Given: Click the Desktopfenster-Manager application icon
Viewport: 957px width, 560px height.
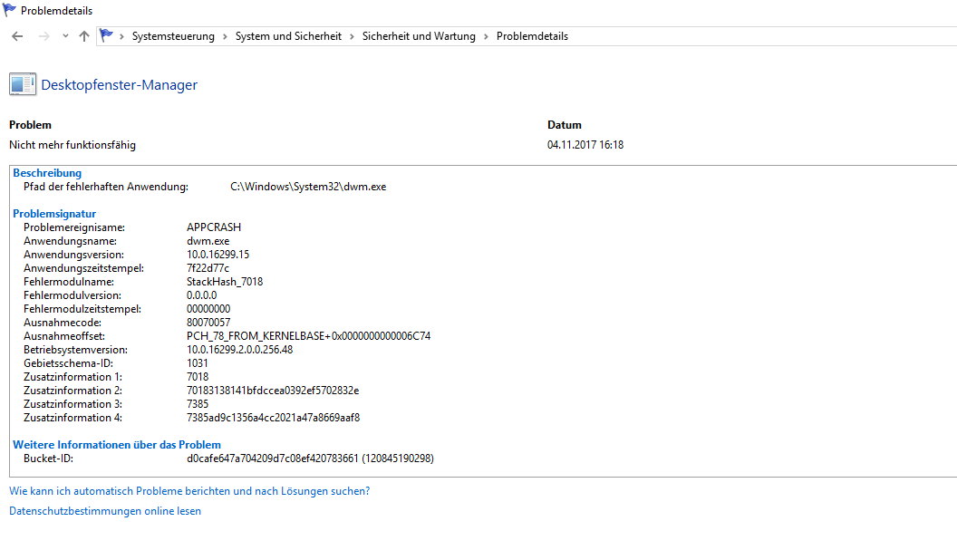Looking at the screenshot, I should [x=23, y=84].
